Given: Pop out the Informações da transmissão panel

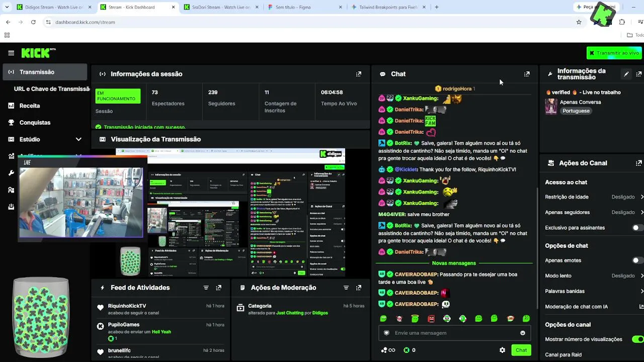Looking at the screenshot, I should (x=639, y=74).
